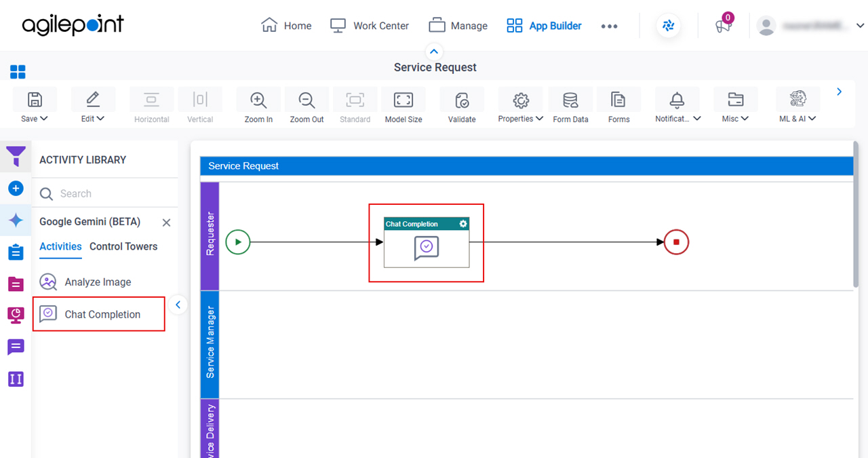Click the Google Gemini (BETA) label
The image size is (868, 458).
(90, 222)
